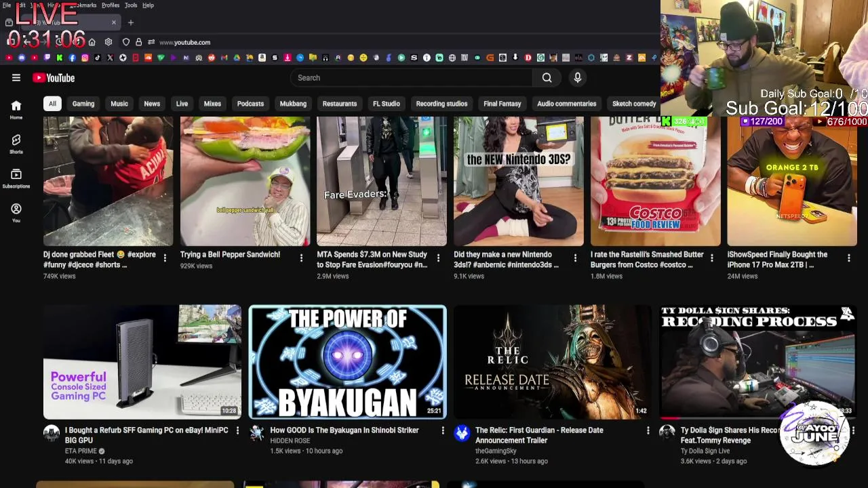Viewport: 868px width, 488px height.
Task: Click theGamingSky channel avatar
Action: pyautogui.click(x=462, y=433)
